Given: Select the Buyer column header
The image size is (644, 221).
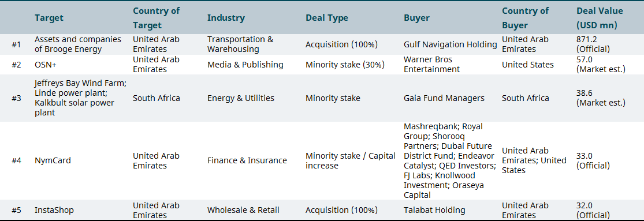Looking at the screenshot, I should tap(416, 18).
